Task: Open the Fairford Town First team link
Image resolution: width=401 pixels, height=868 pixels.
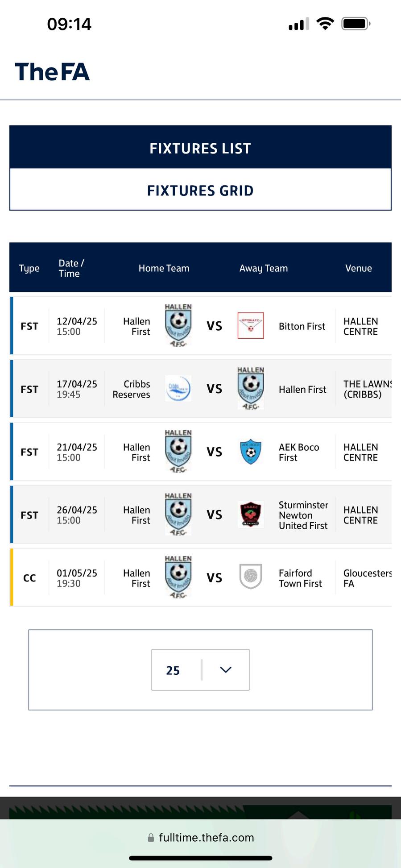Action: [300, 578]
